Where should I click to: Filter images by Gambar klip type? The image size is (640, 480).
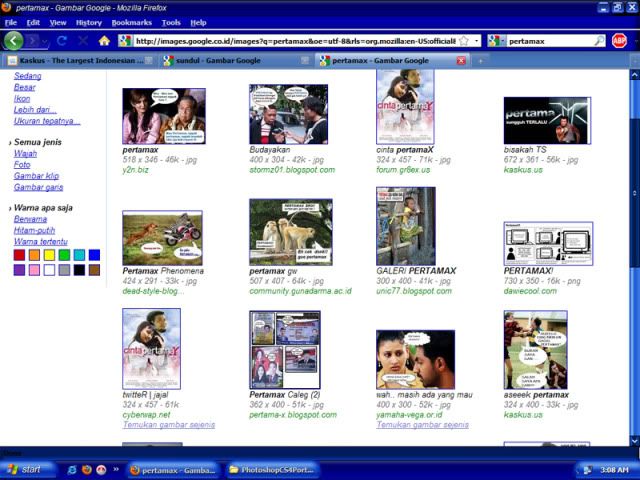pos(36,176)
